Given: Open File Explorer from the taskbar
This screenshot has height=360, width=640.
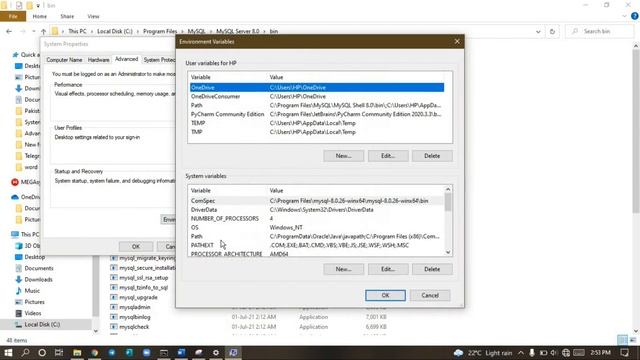Looking at the screenshot, I should coord(77,353).
